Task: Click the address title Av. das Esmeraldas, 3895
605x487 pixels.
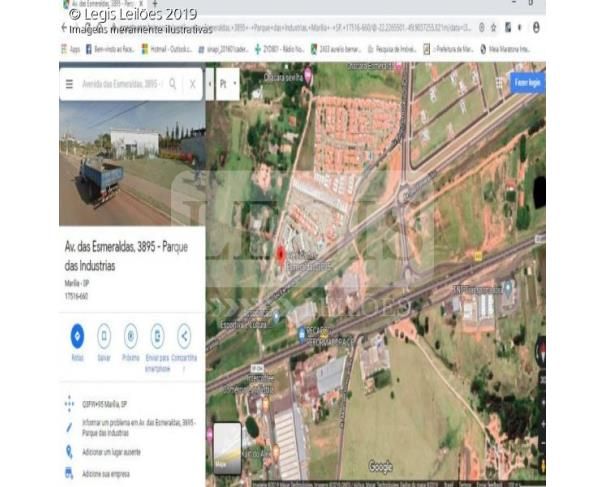Action: pyautogui.click(x=127, y=256)
